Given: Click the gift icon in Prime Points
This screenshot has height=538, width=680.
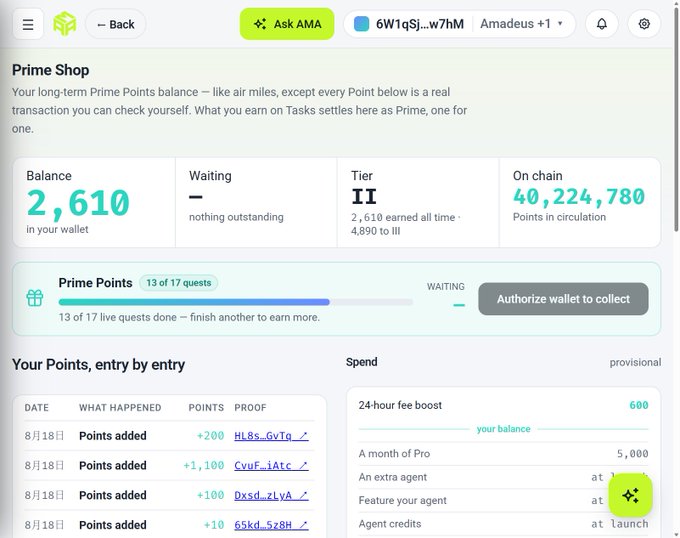Looking at the screenshot, I should point(35,298).
